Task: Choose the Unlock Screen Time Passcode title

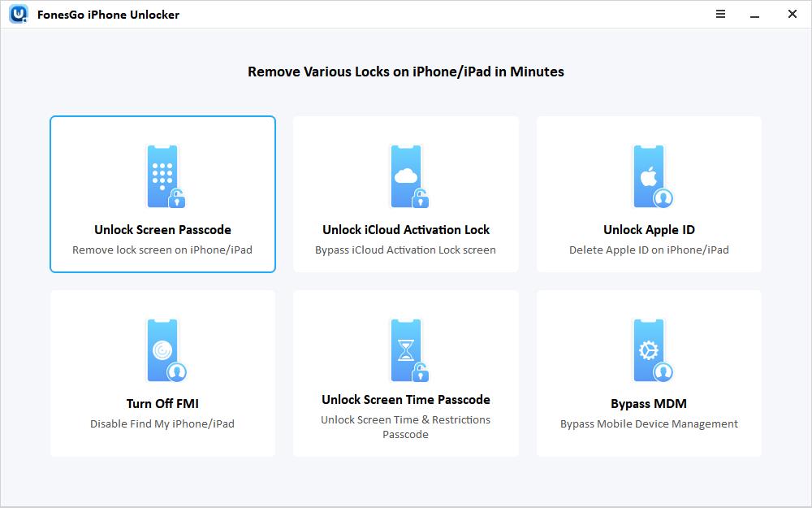Action: click(406, 400)
